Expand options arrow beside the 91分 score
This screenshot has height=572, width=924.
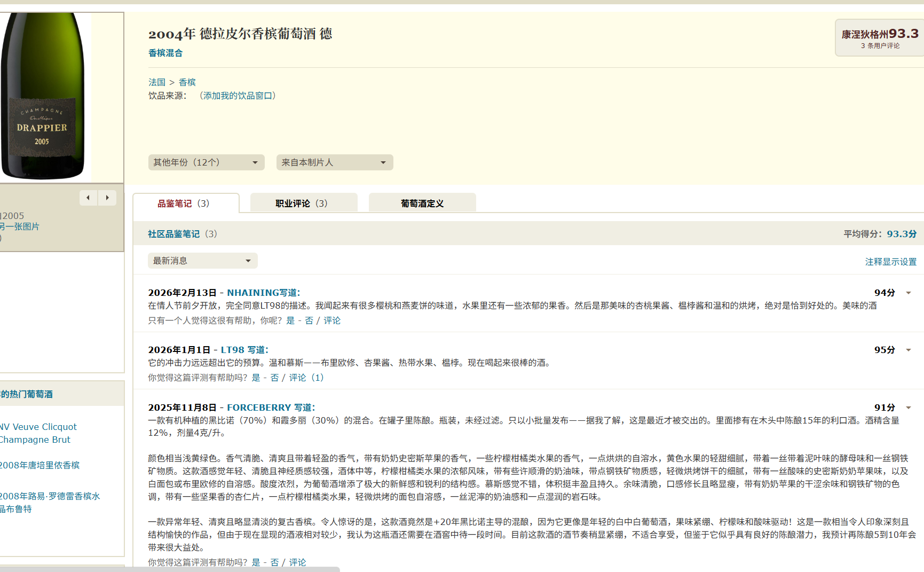click(x=908, y=408)
